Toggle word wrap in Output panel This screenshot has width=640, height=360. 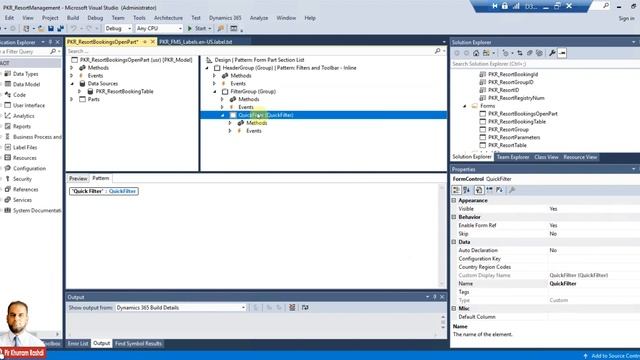pyautogui.click(x=305, y=307)
